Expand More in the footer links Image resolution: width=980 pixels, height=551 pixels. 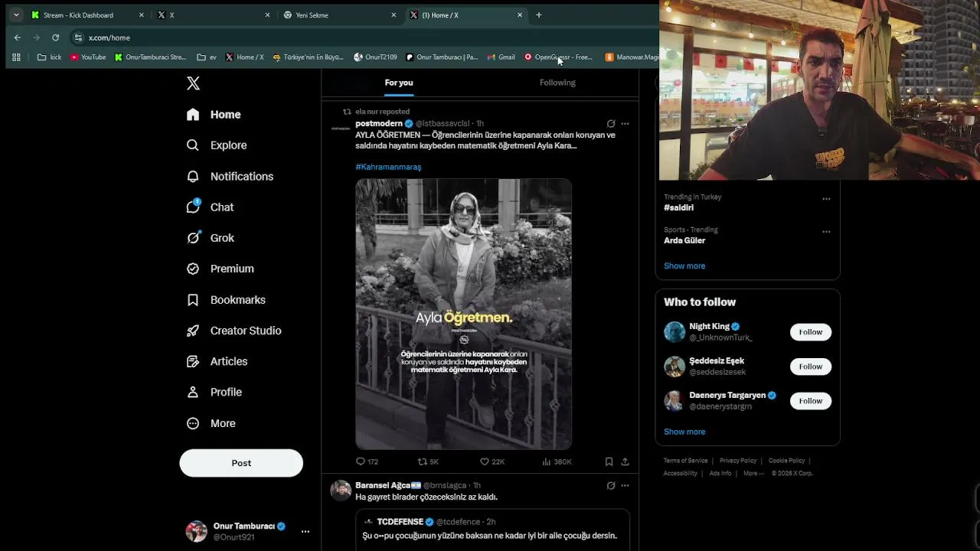point(753,473)
